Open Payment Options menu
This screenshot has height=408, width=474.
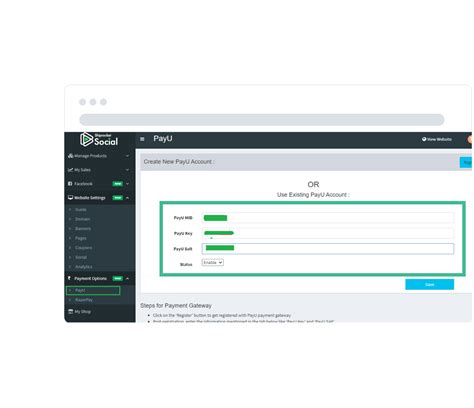coord(100,278)
